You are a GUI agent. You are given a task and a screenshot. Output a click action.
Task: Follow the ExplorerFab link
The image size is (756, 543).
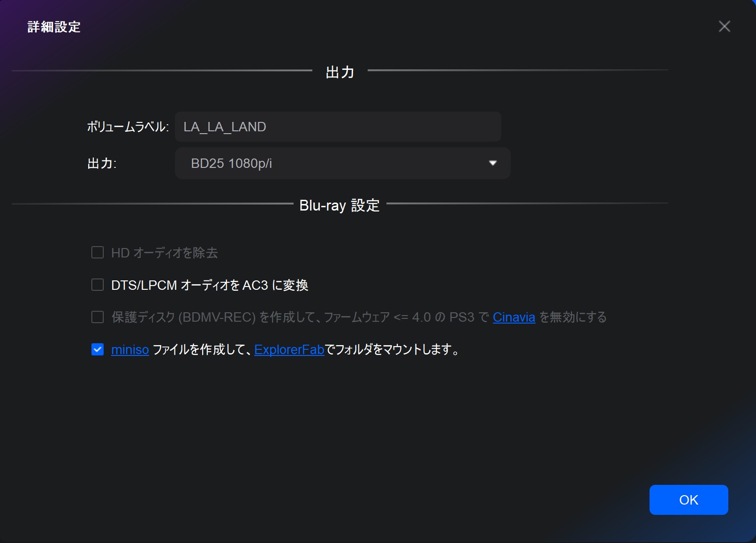(x=289, y=350)
